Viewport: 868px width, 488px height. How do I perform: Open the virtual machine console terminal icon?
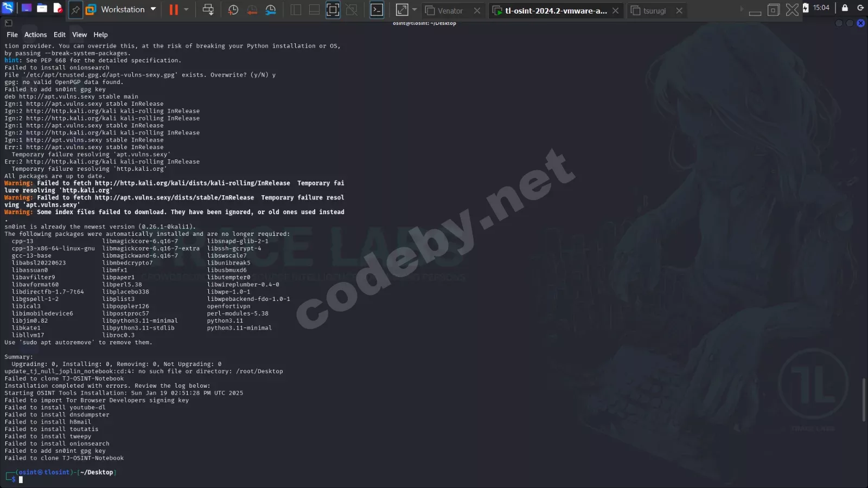click(x=377, y=9)
